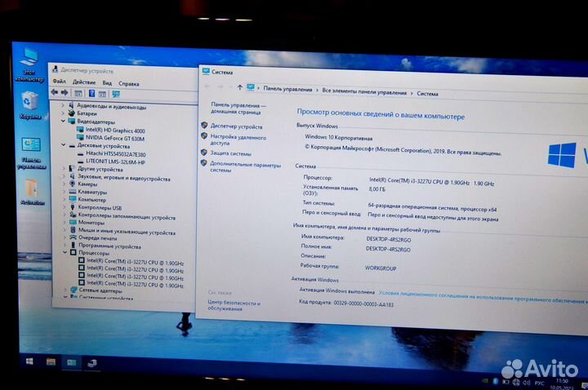Click the Back arrow in System window
The image size is (588, 390).
tap(207, 86)
